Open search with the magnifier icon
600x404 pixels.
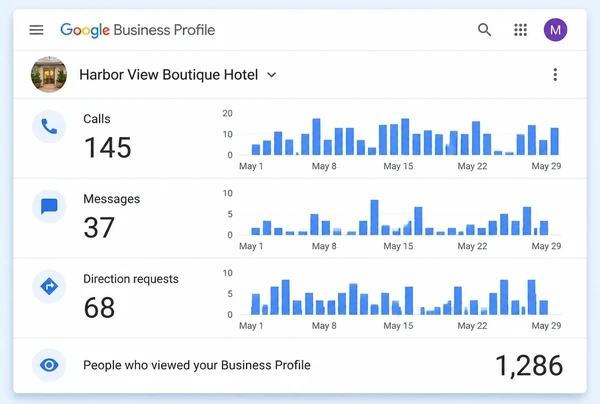[484, 29]
